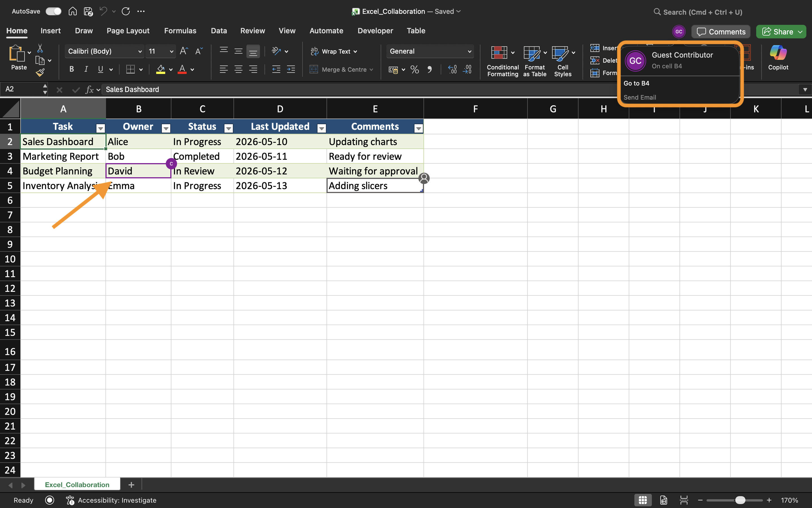Image resolution: width=812 pixels, height=508 pixels.
Task: Toggle Align Top
Action: [224, 51]
